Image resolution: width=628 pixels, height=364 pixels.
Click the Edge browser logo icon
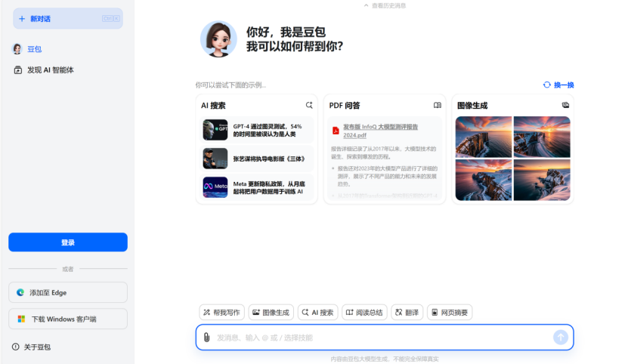(20, 292)
